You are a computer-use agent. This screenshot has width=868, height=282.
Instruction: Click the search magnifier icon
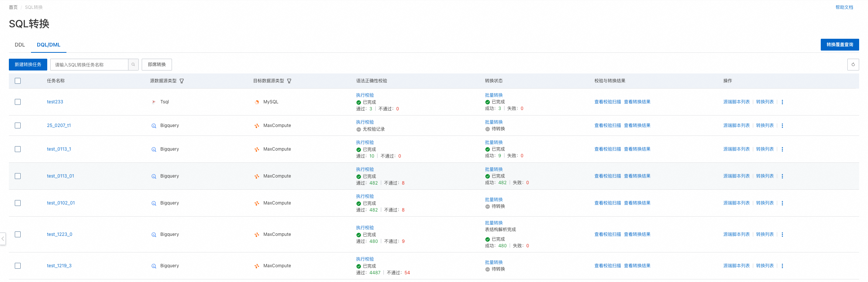pyautogui.click(x=133, y=65)
